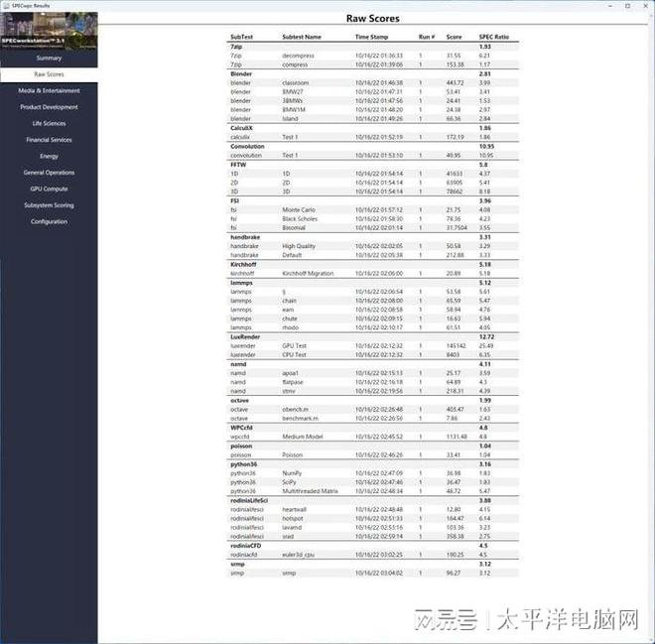View GPU Compute results

(x=49, y=189)
